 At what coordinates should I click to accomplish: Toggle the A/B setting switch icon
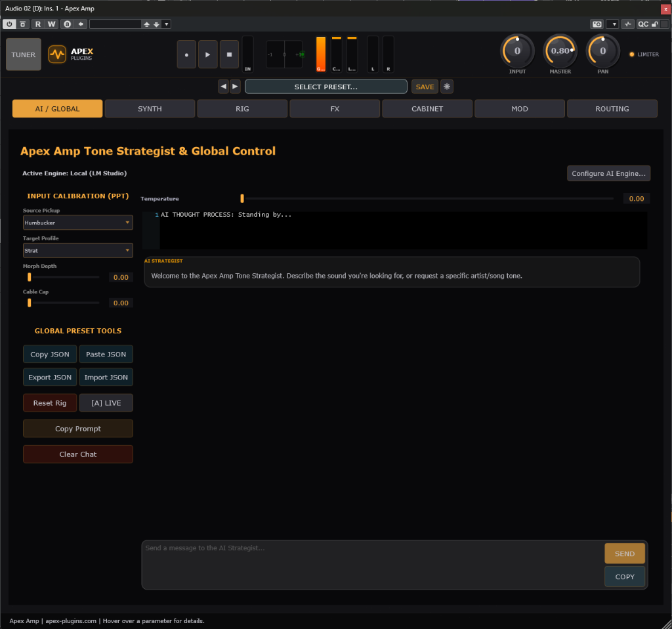[x=68, y=24]
